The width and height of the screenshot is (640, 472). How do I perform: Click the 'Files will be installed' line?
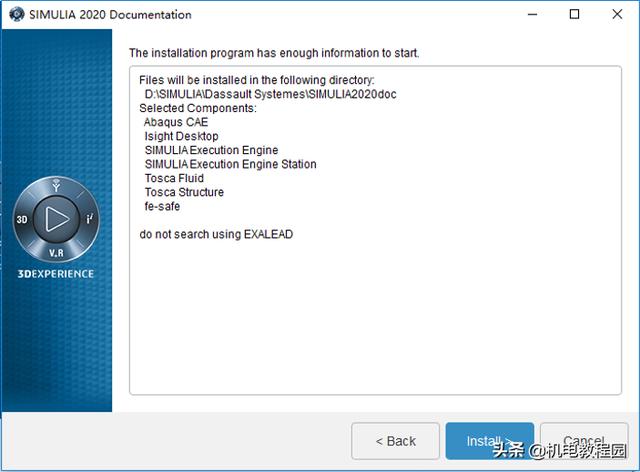click(x=257, y=80)
